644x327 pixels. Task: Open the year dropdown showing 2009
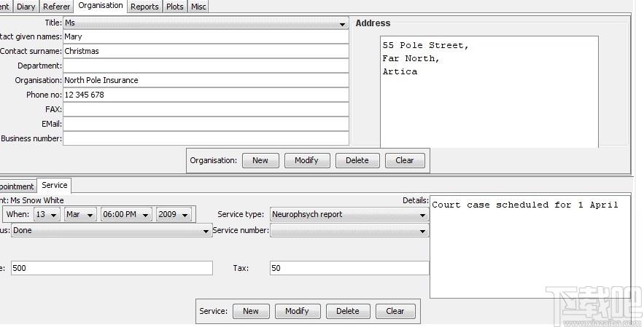pyautogui.click(x=174, y=214)
